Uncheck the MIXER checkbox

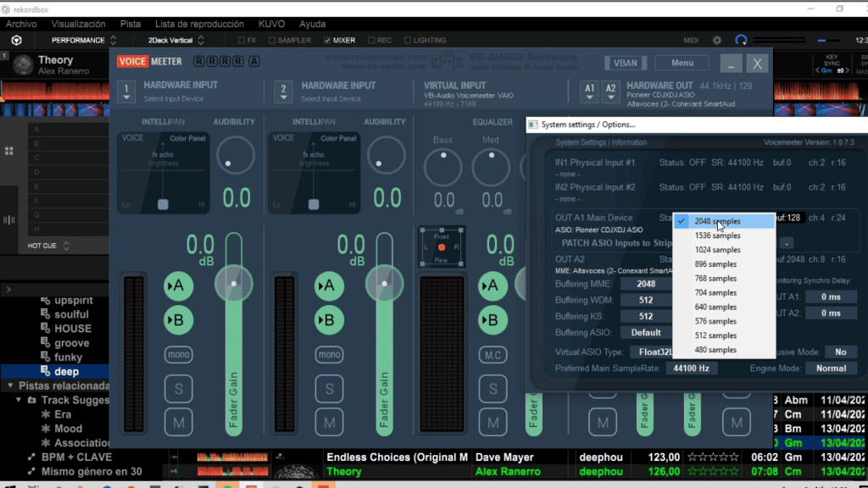(x=327, y=41)
